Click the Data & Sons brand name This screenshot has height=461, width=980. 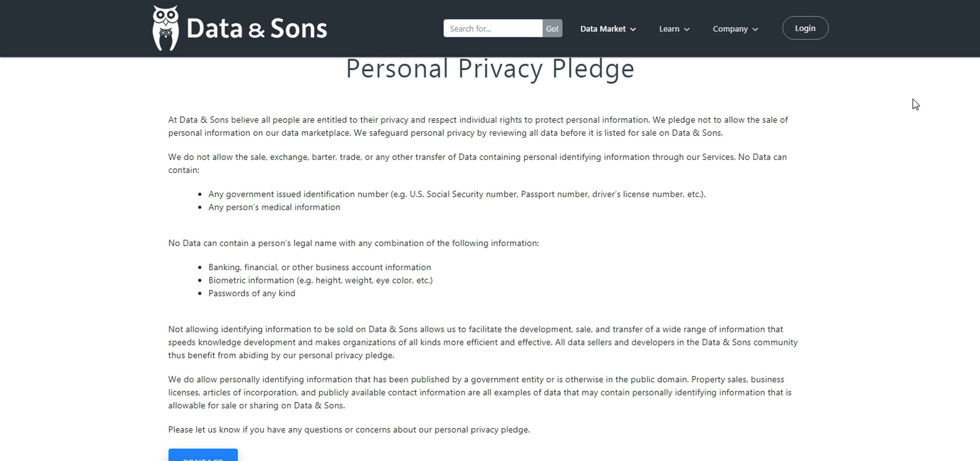[257, 29]
